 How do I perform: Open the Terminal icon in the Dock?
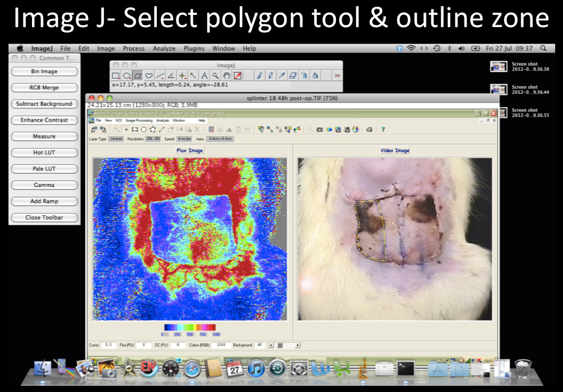(405, 369)
